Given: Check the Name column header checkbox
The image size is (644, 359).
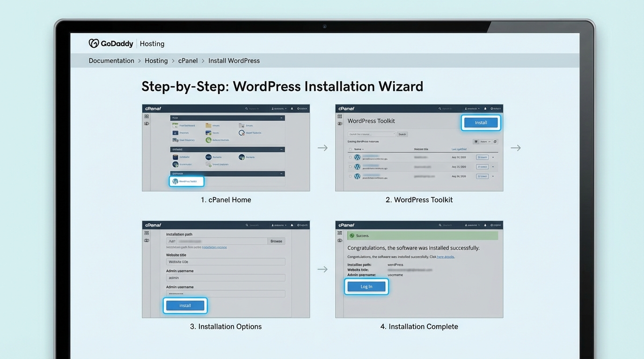Looking at the screenshot, I should pos(350,149).
